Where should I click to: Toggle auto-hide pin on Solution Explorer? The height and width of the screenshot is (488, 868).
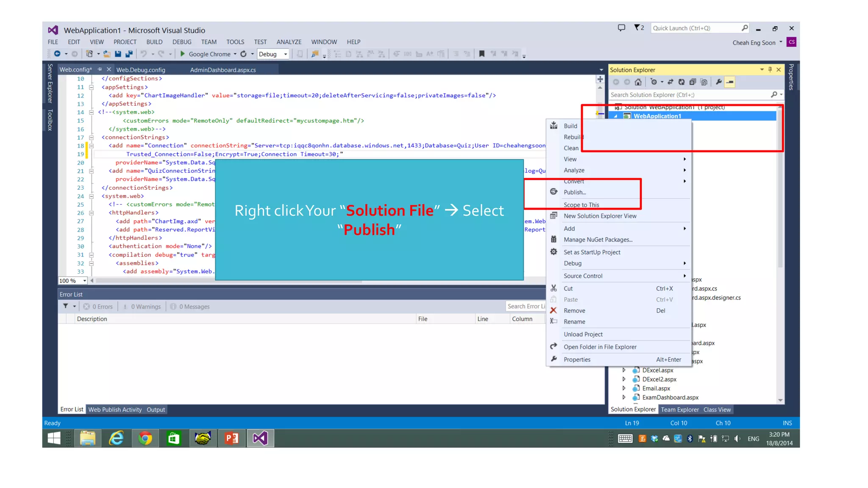[770, 69]
